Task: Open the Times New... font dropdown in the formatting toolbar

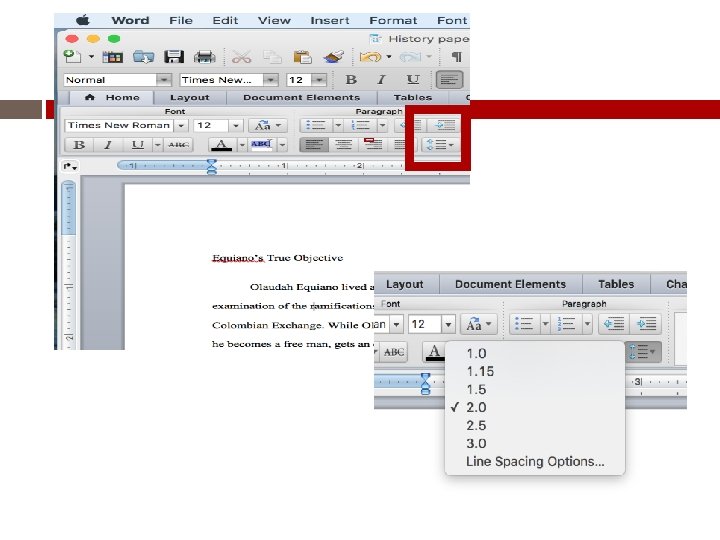Action: [271, 80]
